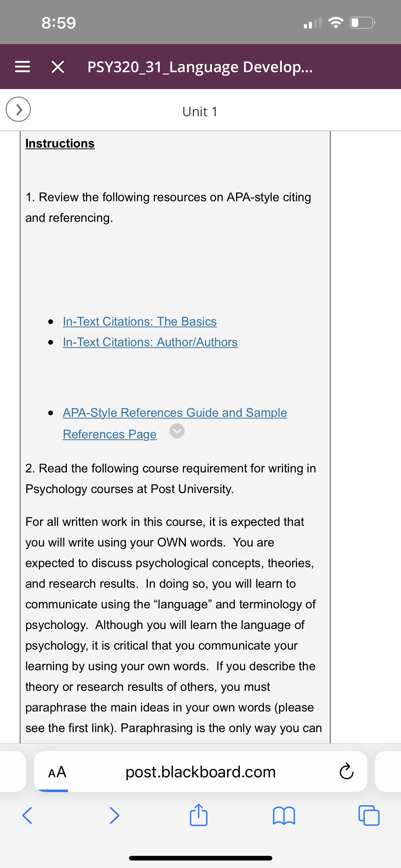Close the PSY320 course view
Image resolution: width=401 pixels, height=868 pixels.
tap(58, 67)
